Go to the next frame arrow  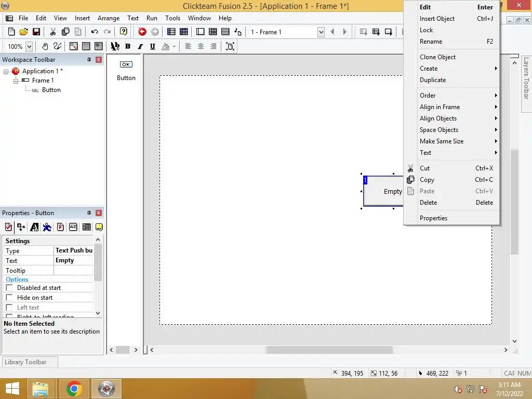click(x=345, y=32)
